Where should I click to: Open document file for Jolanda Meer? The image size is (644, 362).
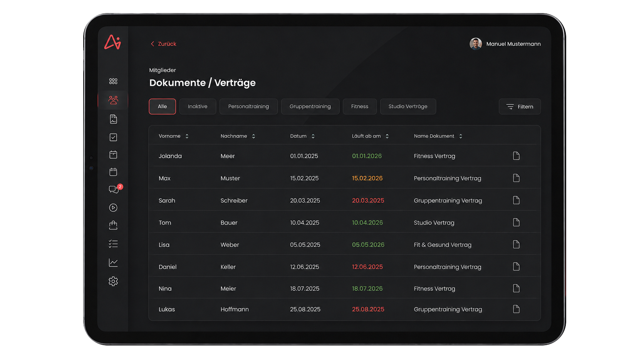coord(516,156)
